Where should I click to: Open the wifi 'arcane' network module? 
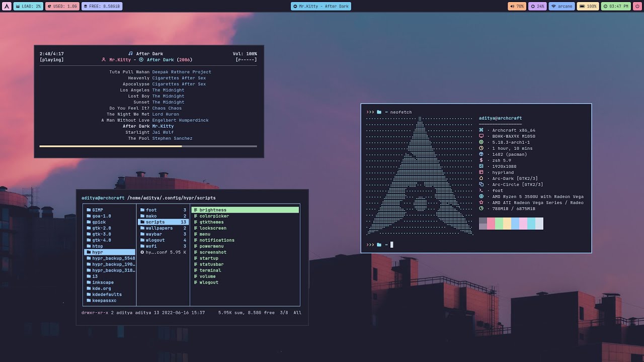[x=561, y=6]
